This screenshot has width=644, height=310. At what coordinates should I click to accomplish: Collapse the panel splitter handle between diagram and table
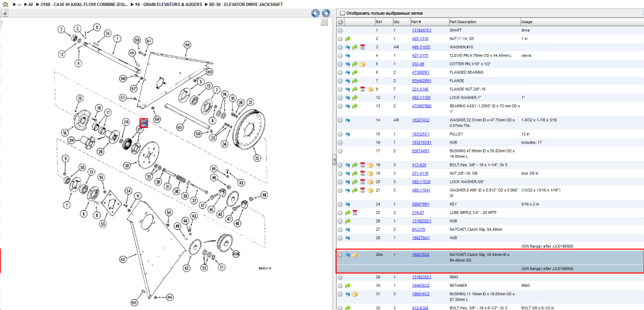[x=334, y=160]
